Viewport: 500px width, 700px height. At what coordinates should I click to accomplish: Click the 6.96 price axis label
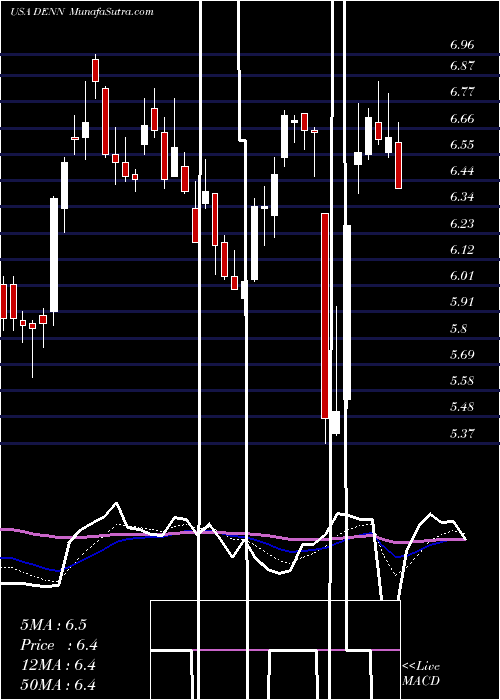pos(462,45)
